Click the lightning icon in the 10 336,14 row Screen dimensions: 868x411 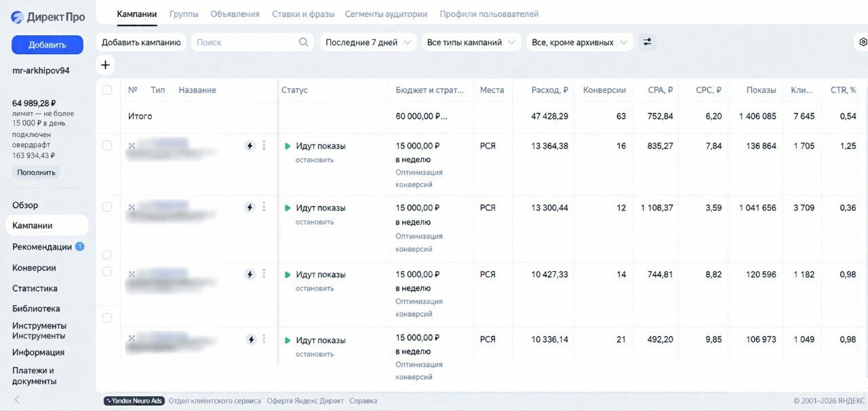[x=251, y=340]
